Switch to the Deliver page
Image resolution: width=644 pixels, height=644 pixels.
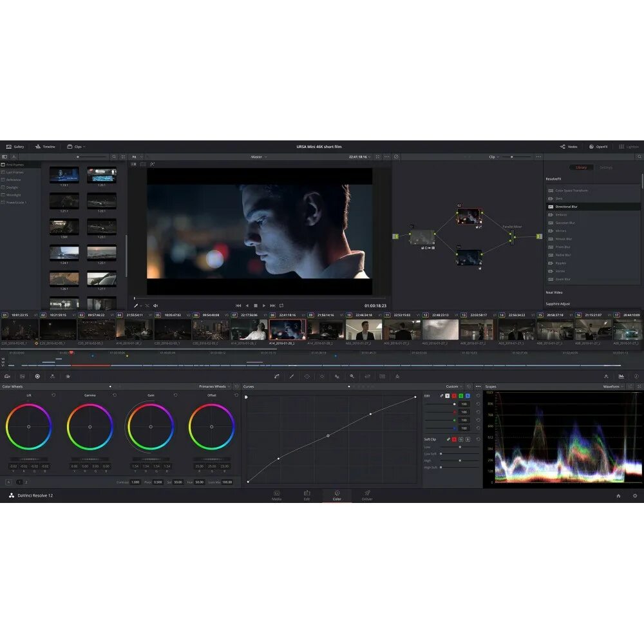pyautogui.click(x=367, y=495)
